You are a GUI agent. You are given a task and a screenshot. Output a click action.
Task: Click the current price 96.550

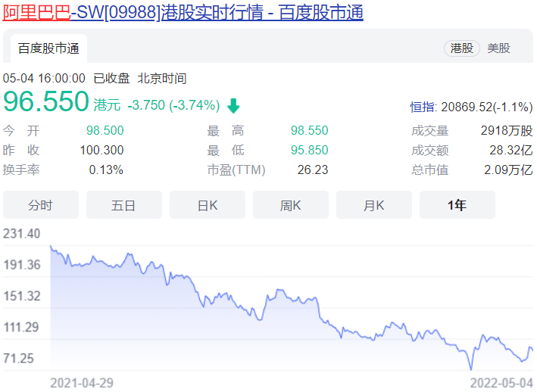tap(46, 101)
